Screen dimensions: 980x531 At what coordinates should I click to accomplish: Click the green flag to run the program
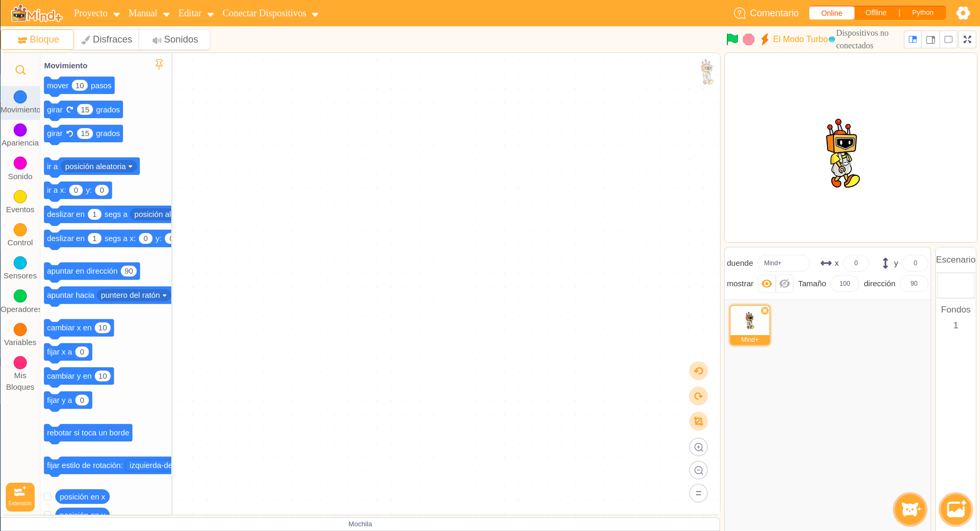coord(732,39)
